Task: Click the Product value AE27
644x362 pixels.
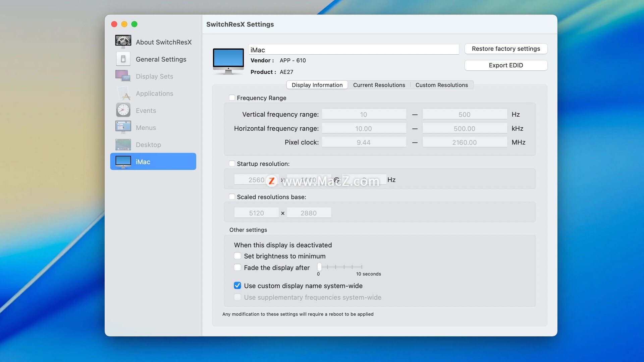Action: (x=286, y=72)
